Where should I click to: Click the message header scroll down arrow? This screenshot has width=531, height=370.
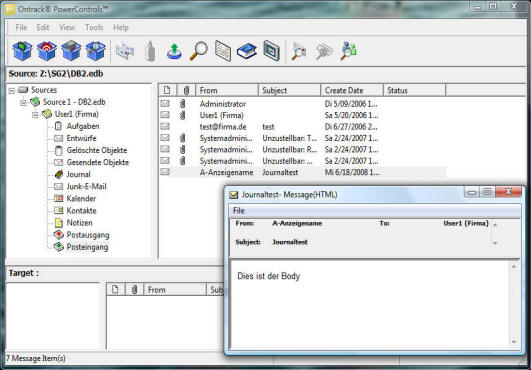pos(495,243)
